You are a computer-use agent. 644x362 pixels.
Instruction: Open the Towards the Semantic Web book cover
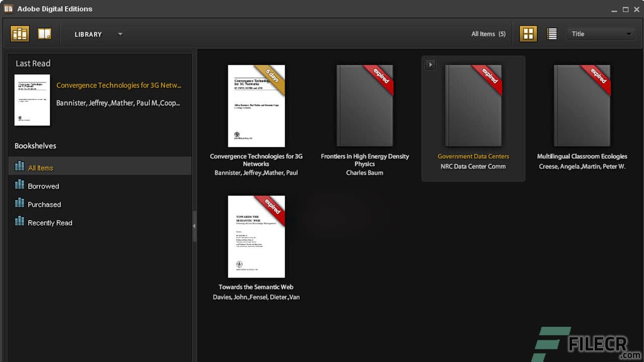click(x=256, y=236)
